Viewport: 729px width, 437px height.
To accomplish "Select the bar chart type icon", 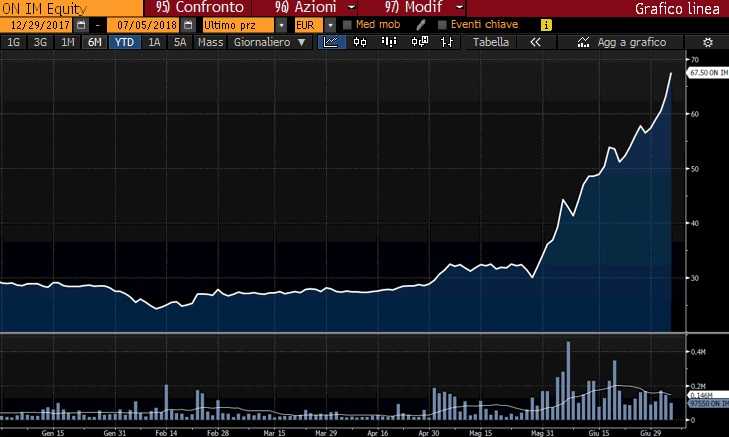I will [389, 42].
